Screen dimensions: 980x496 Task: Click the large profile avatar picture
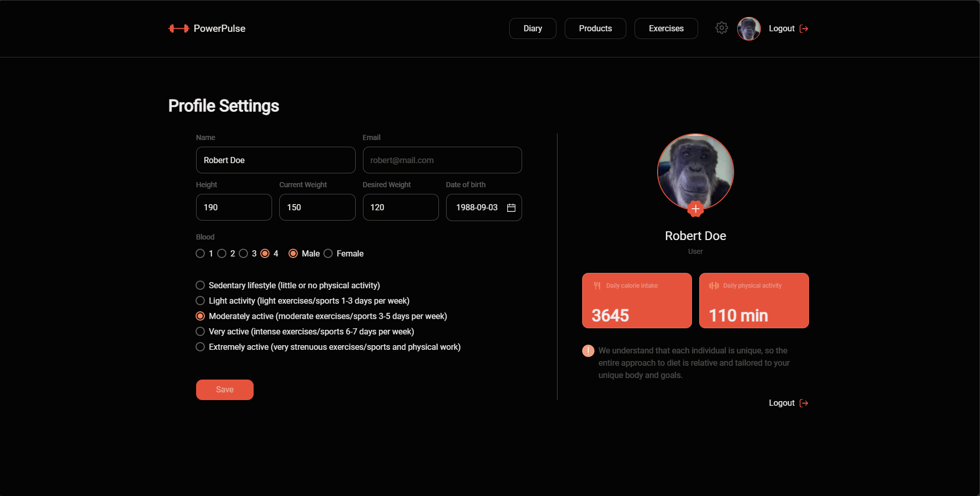pyautogui.click(x=696, y=172)
